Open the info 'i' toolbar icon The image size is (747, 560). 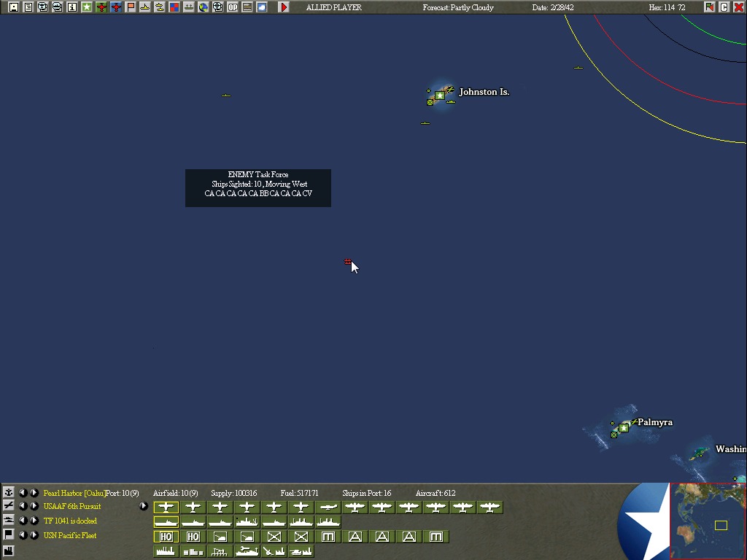[72, 7]
